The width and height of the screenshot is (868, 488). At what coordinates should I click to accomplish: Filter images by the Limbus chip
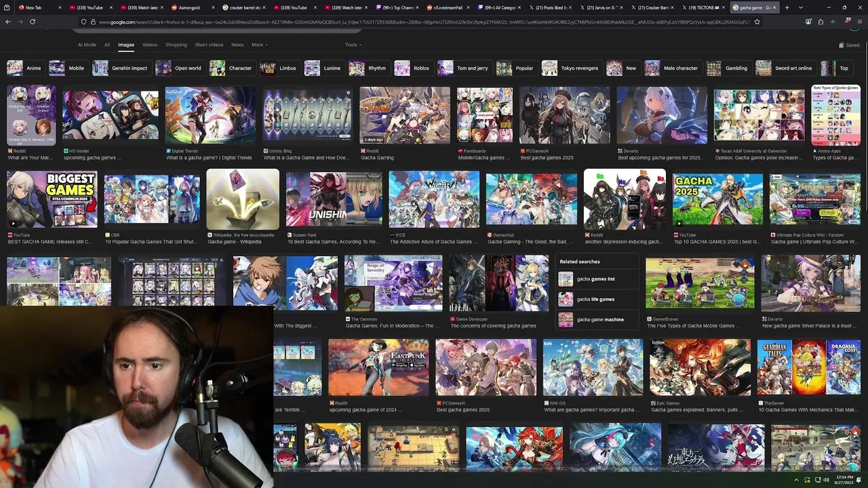coord(279,68)
